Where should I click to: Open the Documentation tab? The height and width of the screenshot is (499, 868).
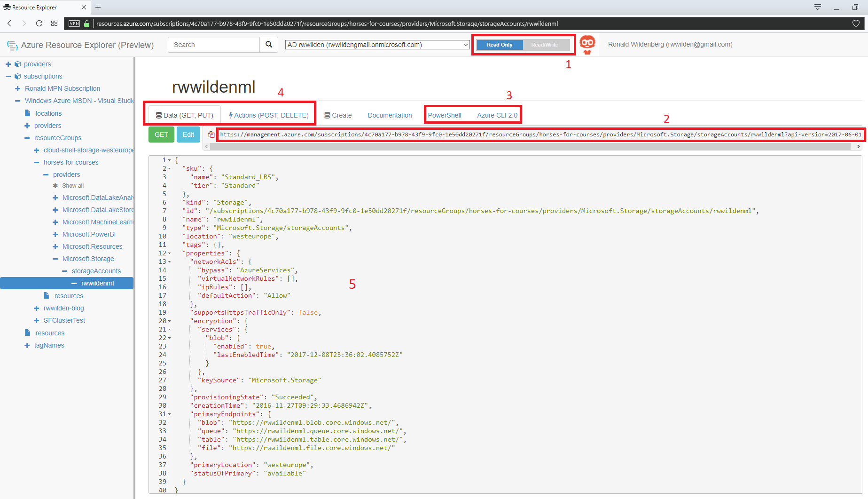coord(390,115)
